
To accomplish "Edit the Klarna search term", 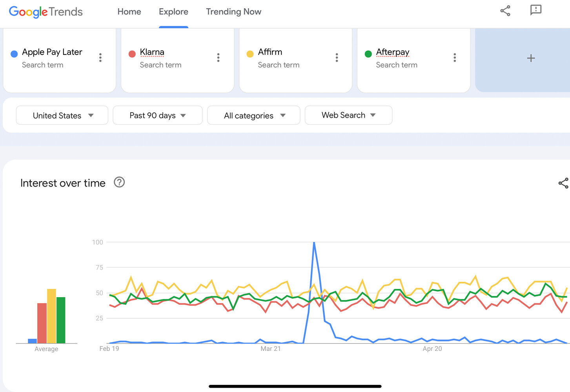I will (x=152, y=52).
